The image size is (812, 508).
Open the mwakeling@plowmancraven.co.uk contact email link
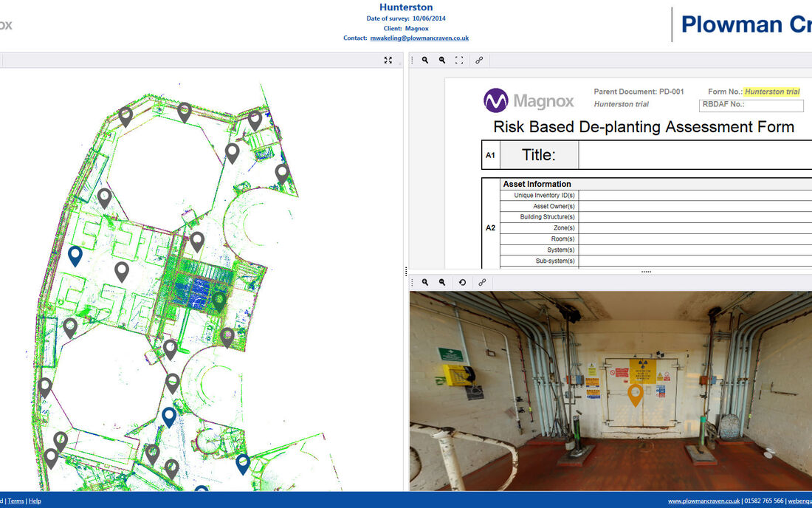coord(419,38)
